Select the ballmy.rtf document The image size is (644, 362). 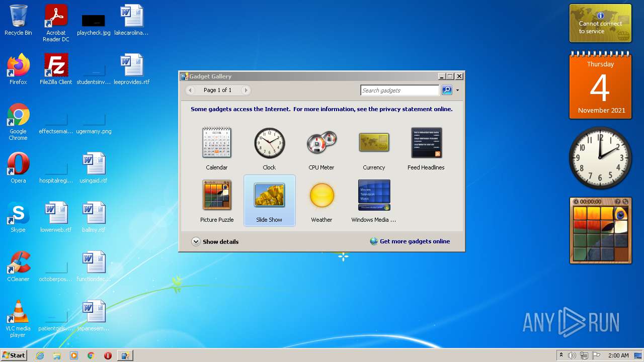tap(94, 217)
